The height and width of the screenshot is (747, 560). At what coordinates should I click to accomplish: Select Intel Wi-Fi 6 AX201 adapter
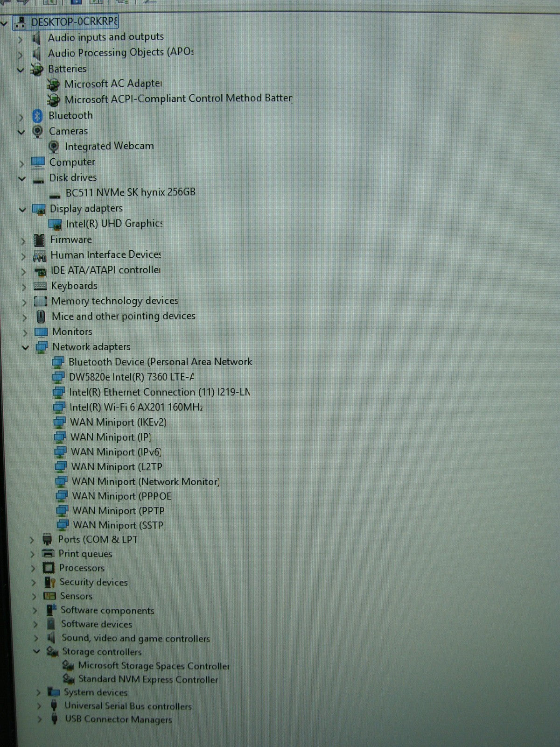click(135, 407)
